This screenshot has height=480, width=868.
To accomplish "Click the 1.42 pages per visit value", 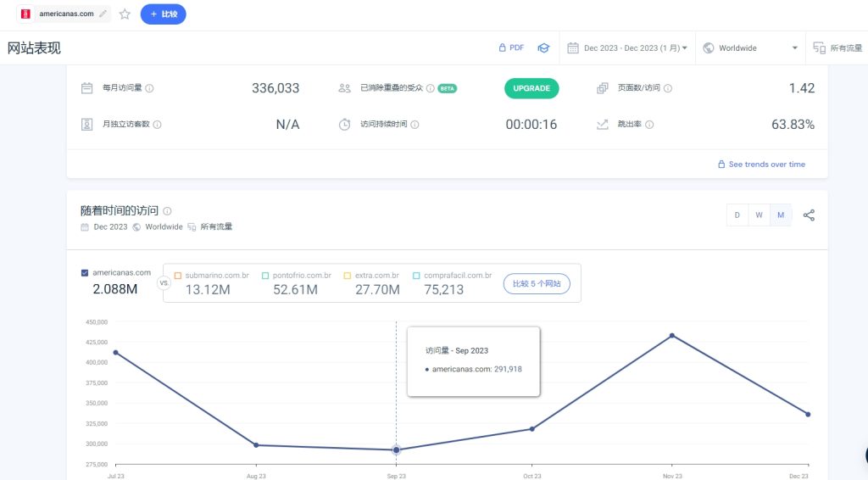I will 802,88.
